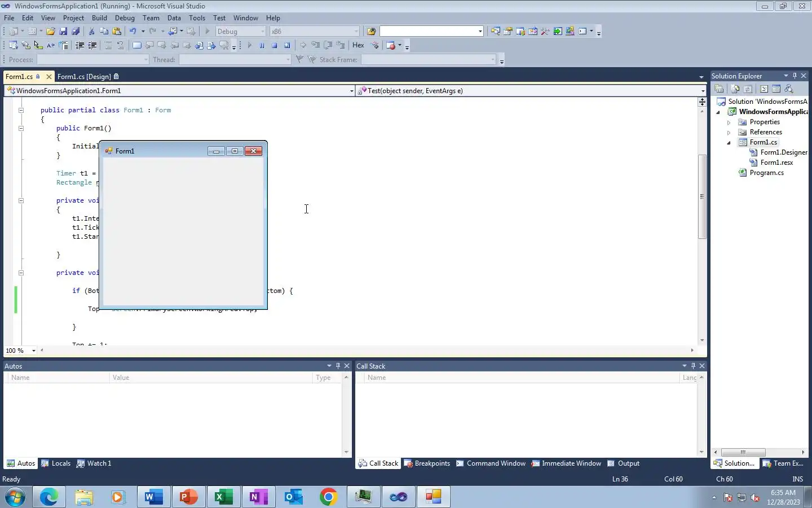Cut selection with the scissors icon
812x508 pixels.
tap(91, 32)
